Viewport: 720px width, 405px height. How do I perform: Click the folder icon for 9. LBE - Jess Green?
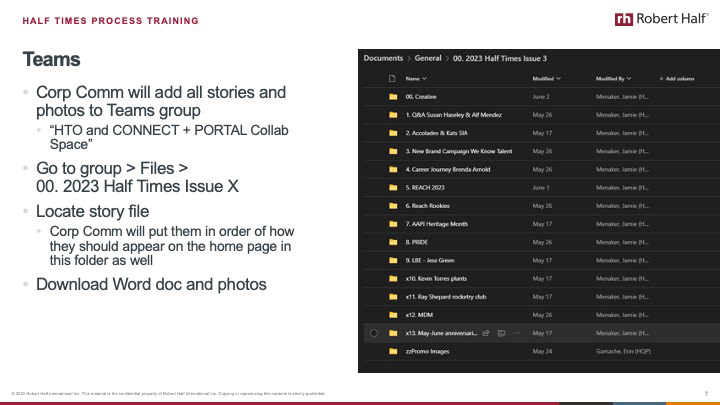[393, 260]
